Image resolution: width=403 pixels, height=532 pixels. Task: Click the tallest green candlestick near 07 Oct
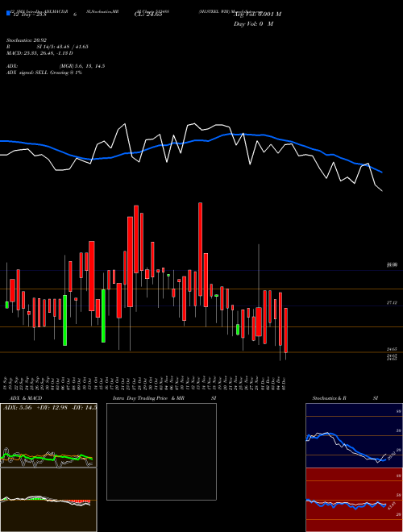[x=64, y=320]
